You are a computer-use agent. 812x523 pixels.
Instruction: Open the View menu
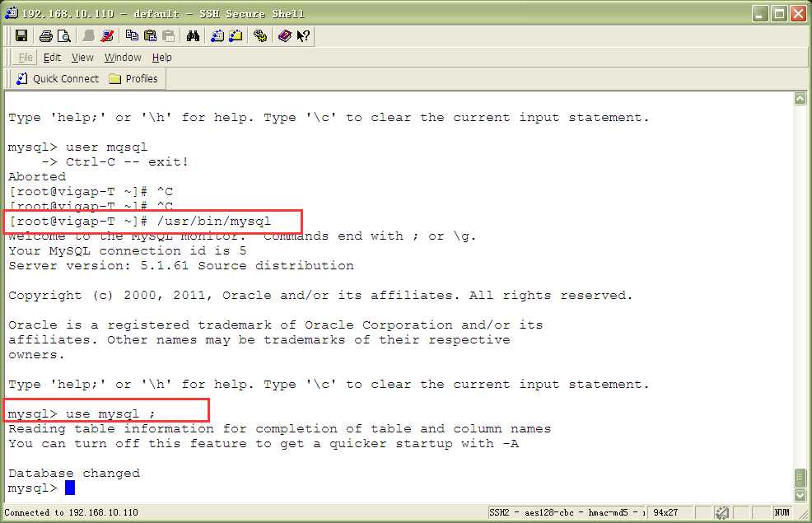(x=82, y=58)
